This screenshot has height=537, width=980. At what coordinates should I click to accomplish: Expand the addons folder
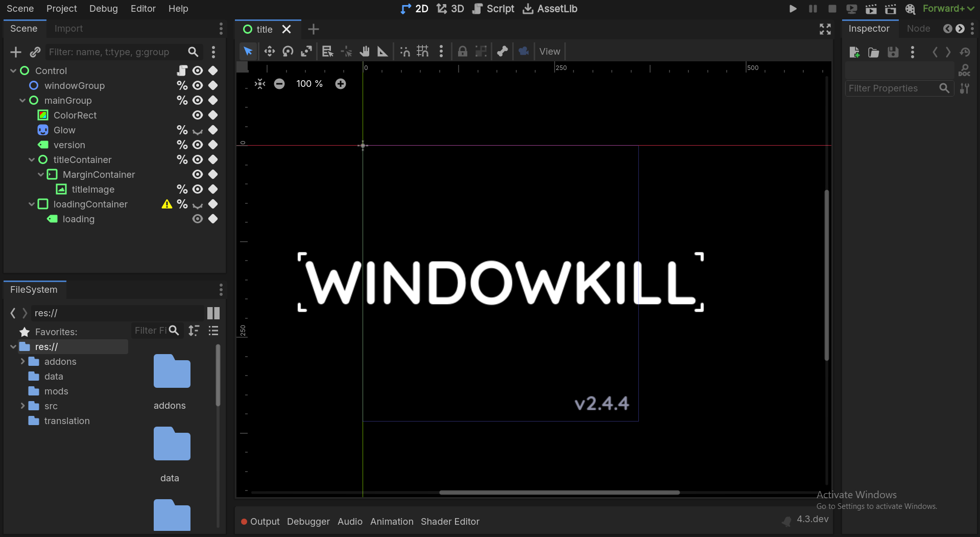[x=22, y=361]
